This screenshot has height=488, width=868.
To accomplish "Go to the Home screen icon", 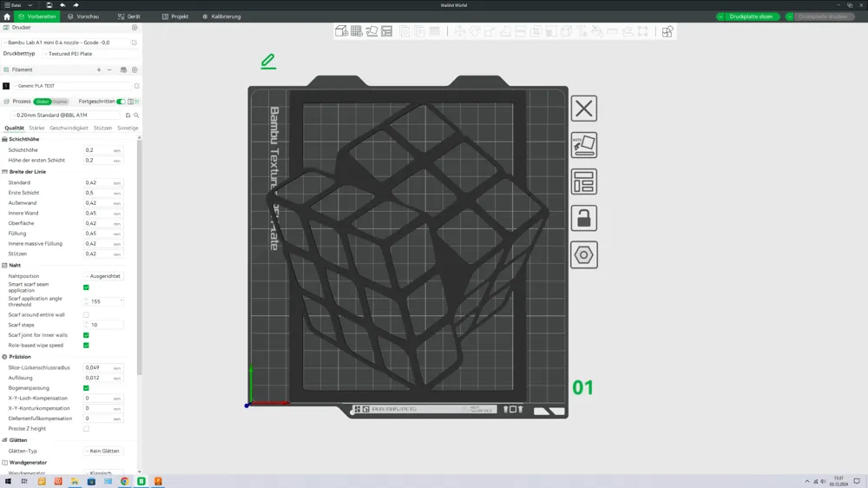I will click(x=7, y=16).
